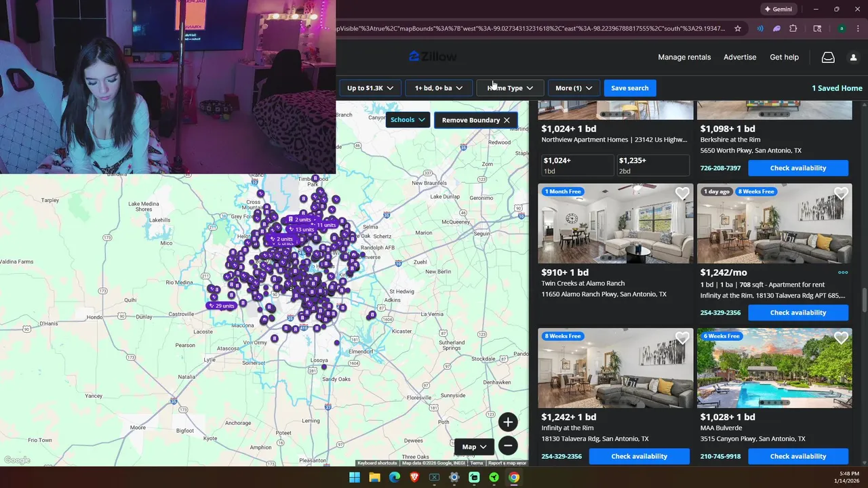Open Get help in the header
Viewport: 868px width, 488px height.
[x=784, y=57]
